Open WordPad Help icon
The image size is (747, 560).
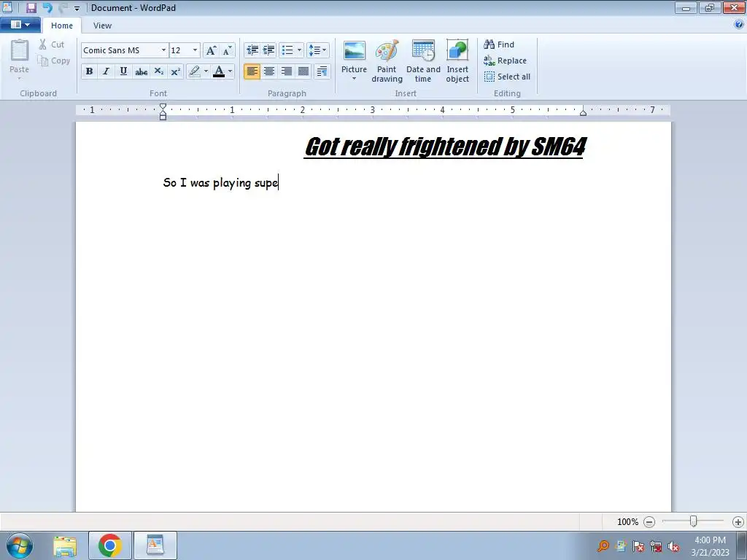[739, 25]
